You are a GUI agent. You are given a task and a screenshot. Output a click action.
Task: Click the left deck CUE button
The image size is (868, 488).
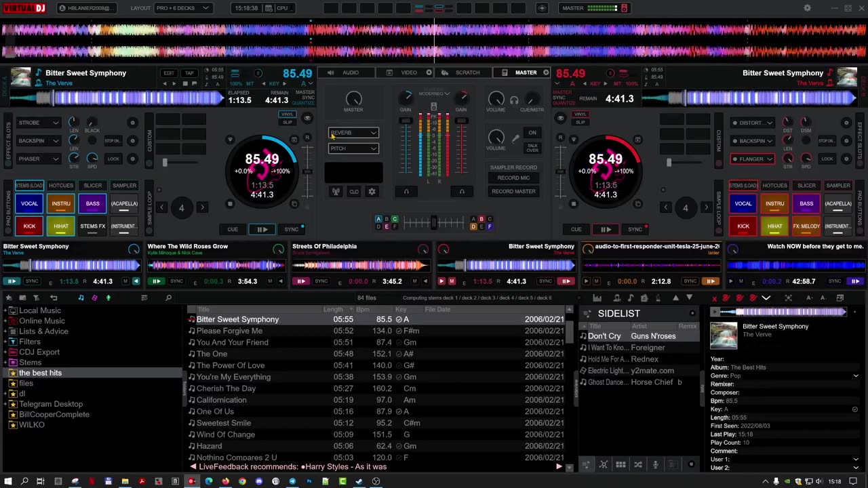pos(233,229)
